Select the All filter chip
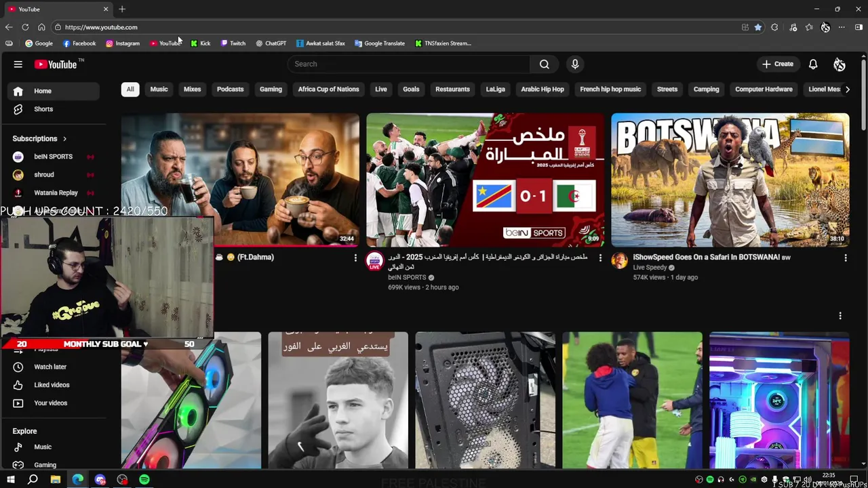This screenshot has width=868, height=488. click(130, 89)
